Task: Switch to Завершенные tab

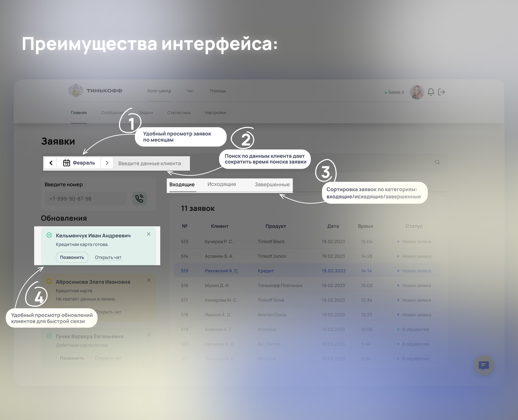Action: click(272, 184)
